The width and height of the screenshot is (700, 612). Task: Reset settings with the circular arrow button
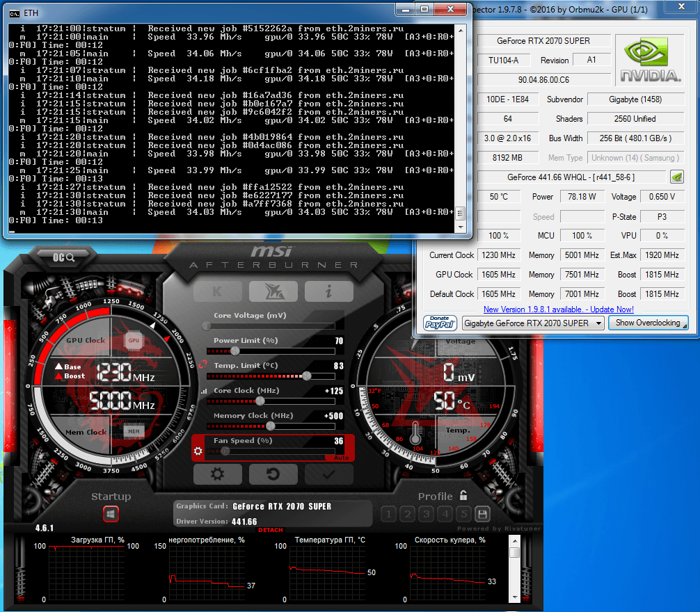coord(273,474)
